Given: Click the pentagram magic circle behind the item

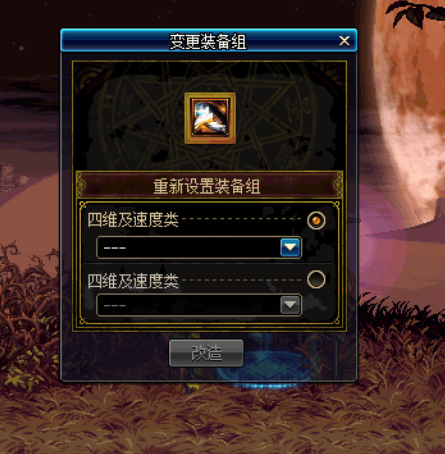Looking at the screenshot, I should 209,120.
